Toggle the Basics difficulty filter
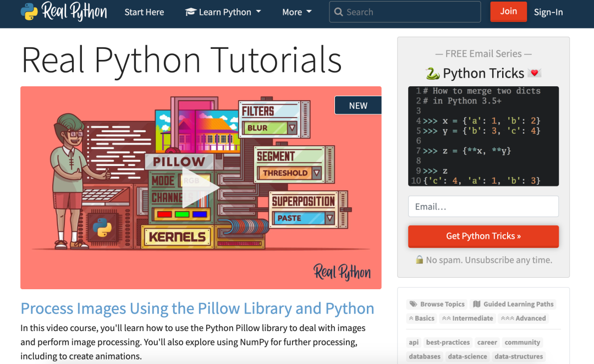Screen dimensions: 594x364 421,318
